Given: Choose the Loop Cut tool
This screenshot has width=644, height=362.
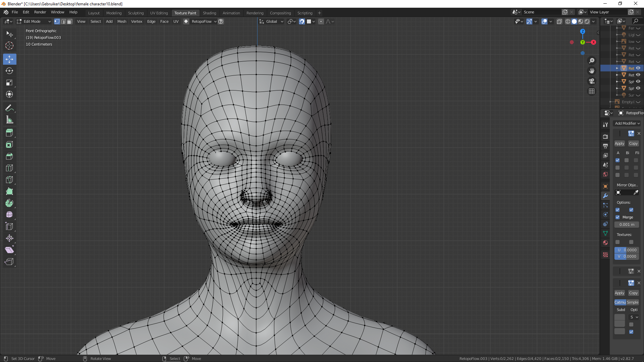Looking at the screenshot, I should (x=9, y=168).
